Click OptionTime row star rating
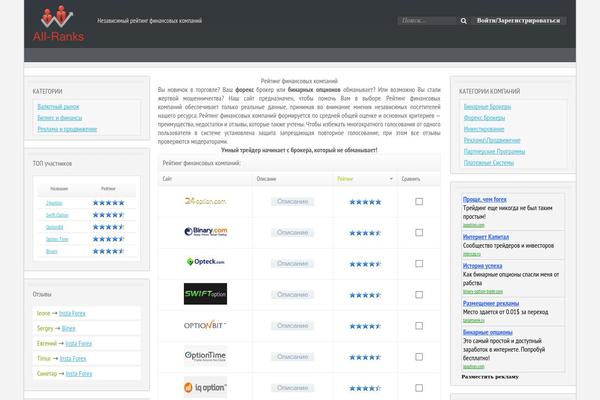Viewport: 600px width, 400px height. tap(365, 357)
